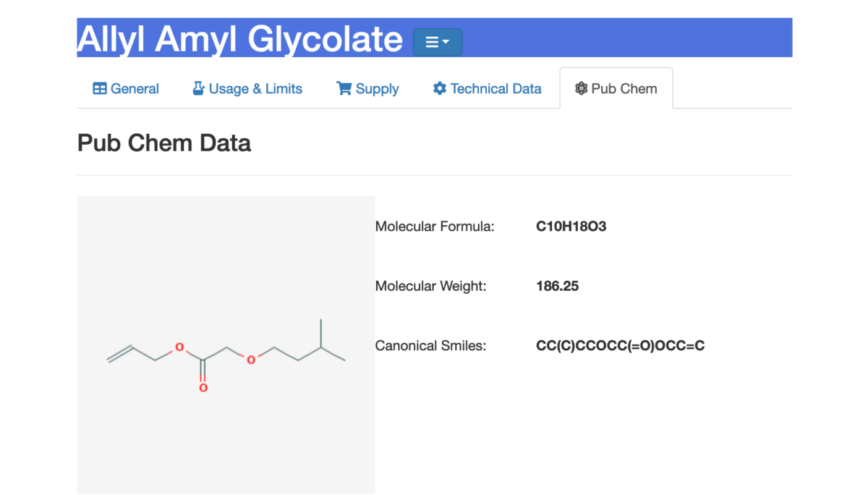Click the Molecular Formula label
Image resolution: width=868 pixels, height=495 pixels.
pos(435,227)
